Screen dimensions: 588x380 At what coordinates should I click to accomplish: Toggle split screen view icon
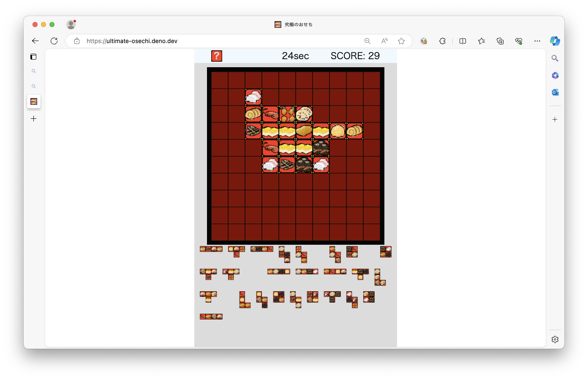point(463,41)
